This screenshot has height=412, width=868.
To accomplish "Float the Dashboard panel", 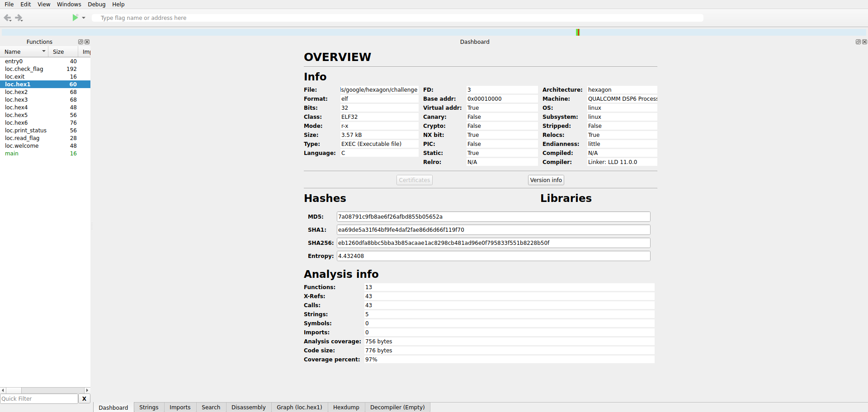I will coord(858,42).
